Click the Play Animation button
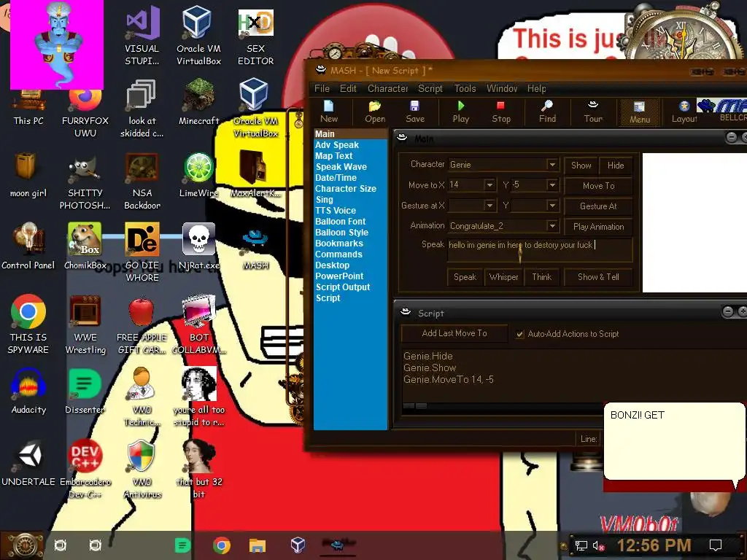747x560 pixels. pos(598,227)
